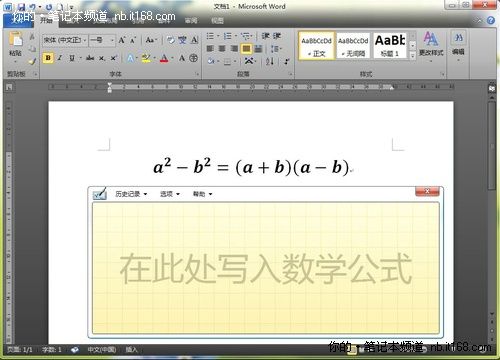
Task: Apply the 正文 (Normal) style
Action: click(316, 46)
